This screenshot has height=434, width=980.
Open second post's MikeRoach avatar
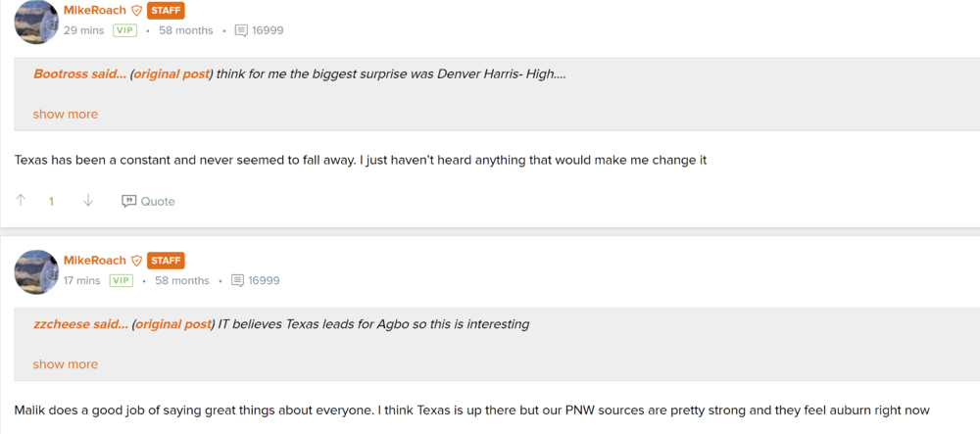[x=36, y=271]
